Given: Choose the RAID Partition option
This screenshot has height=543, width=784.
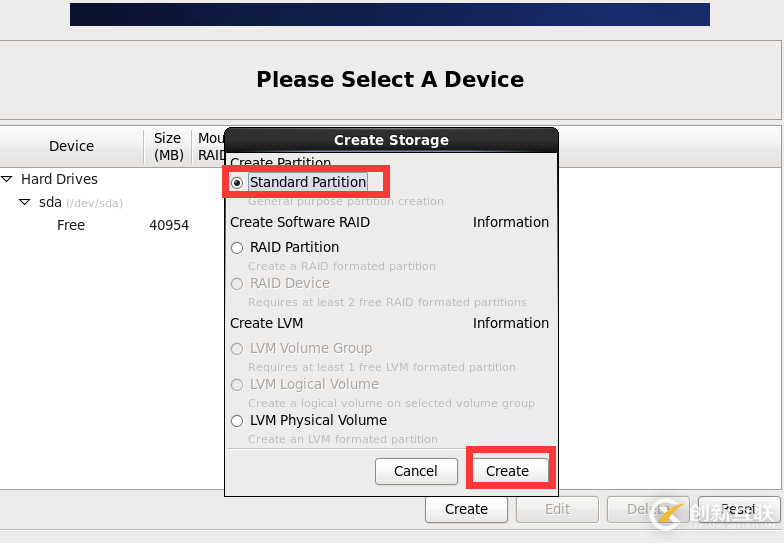Looking at the screenshot, I should click(x=237, y=248).
